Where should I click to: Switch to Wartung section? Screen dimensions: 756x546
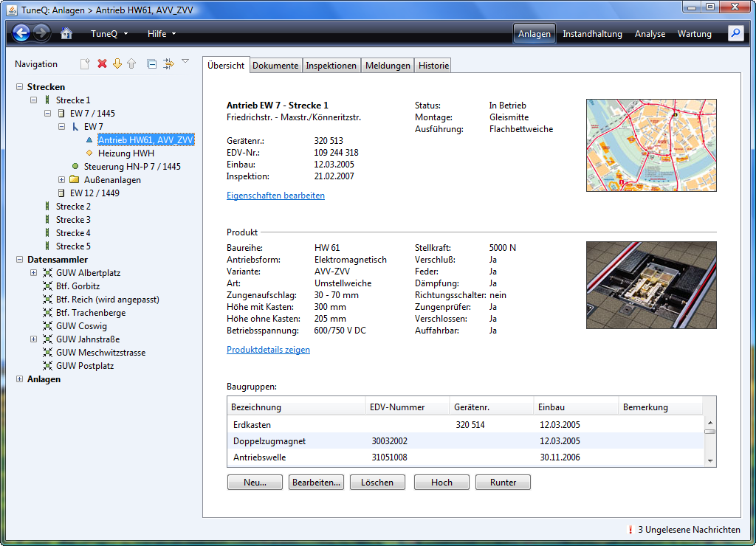point(694,34)
